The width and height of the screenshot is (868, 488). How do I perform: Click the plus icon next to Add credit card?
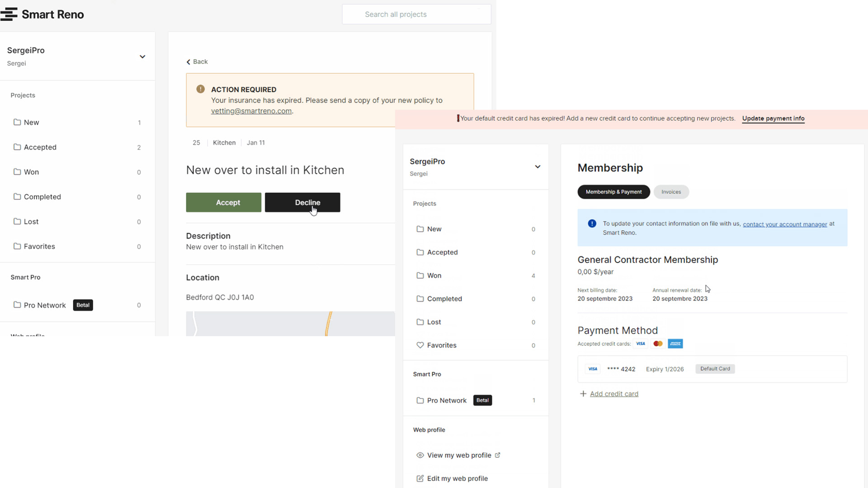[x=583, y=394]
